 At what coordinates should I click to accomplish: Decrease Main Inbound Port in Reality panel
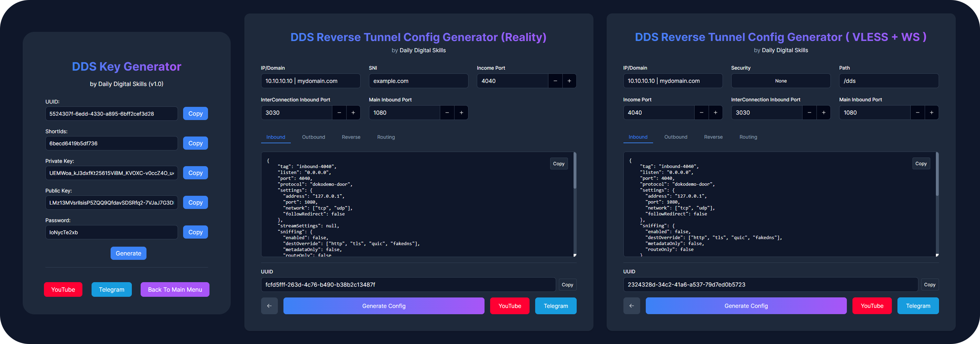pos(447,112)
